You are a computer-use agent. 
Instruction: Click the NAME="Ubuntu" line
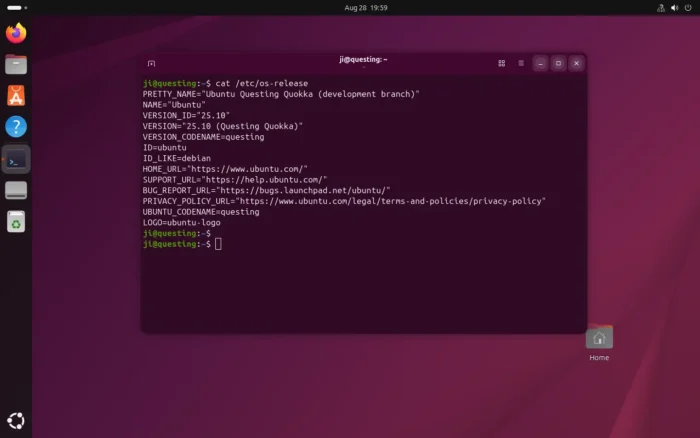click(174, 105)
